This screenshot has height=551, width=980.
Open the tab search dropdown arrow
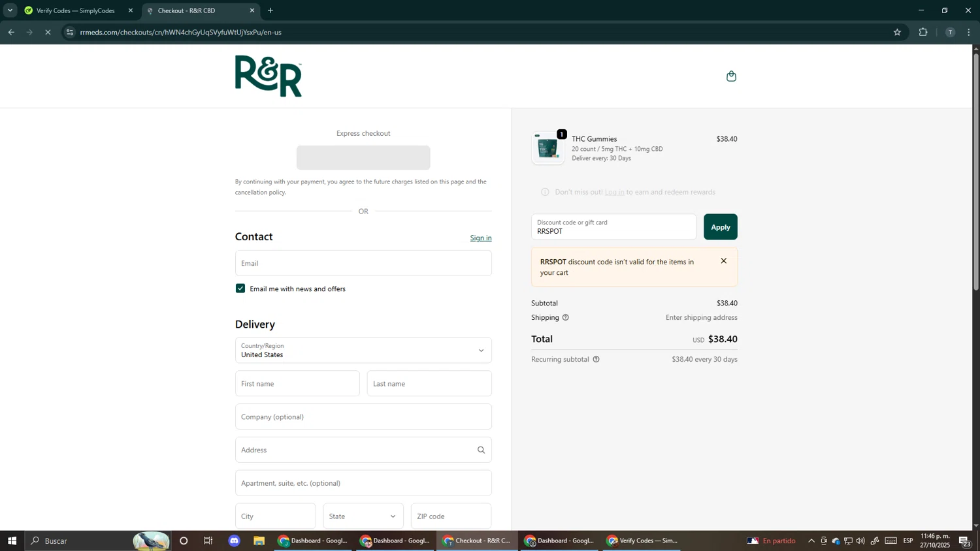tap(10, 10)
